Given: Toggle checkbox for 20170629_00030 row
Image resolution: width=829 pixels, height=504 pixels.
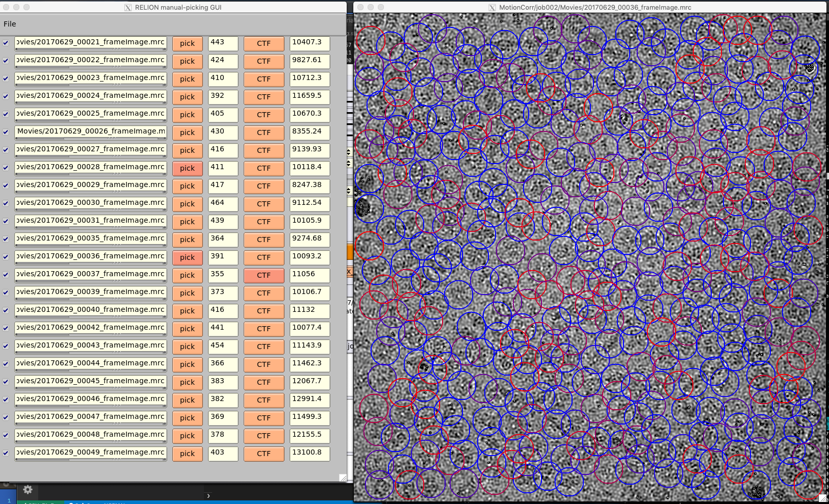Looking at the screenshot, I should click(6, 203).
